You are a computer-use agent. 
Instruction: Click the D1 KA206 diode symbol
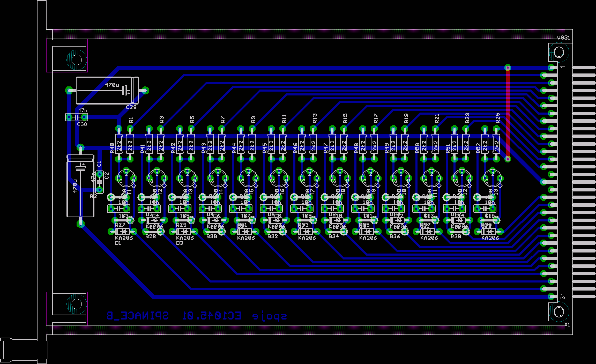point(123,232)
